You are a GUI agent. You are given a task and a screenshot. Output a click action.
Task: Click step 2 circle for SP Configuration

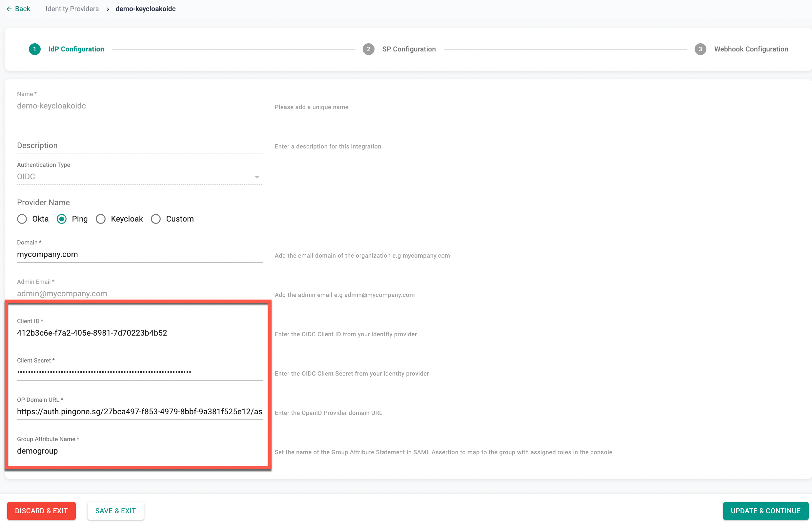click(x=368, y=49)
